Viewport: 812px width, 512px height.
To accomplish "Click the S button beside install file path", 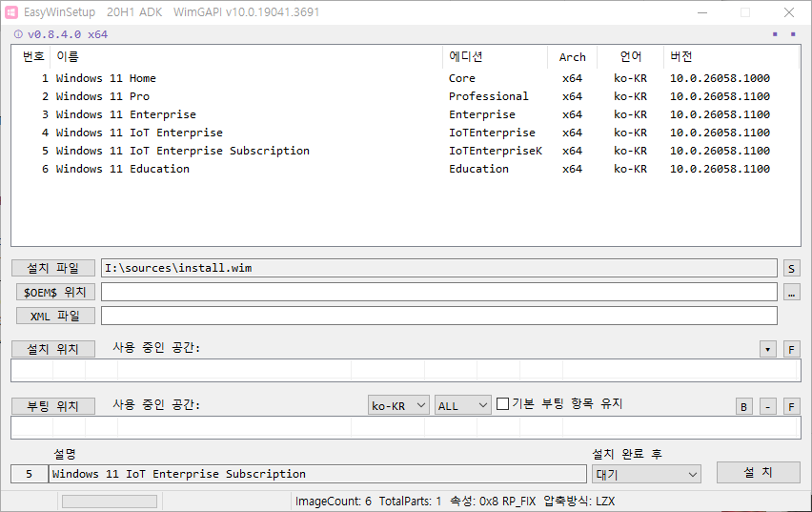I will [791, 269].
